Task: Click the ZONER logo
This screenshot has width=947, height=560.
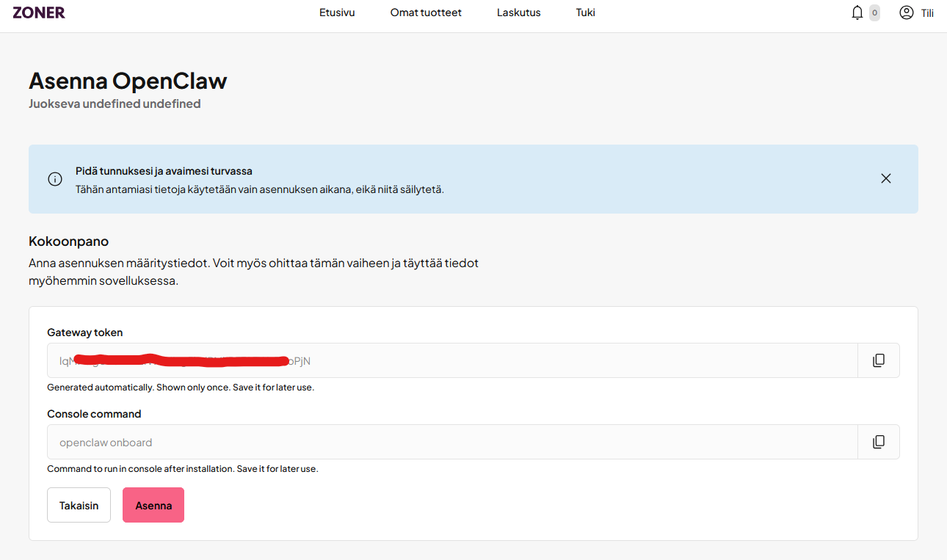Action: click(x=39, y=12)
